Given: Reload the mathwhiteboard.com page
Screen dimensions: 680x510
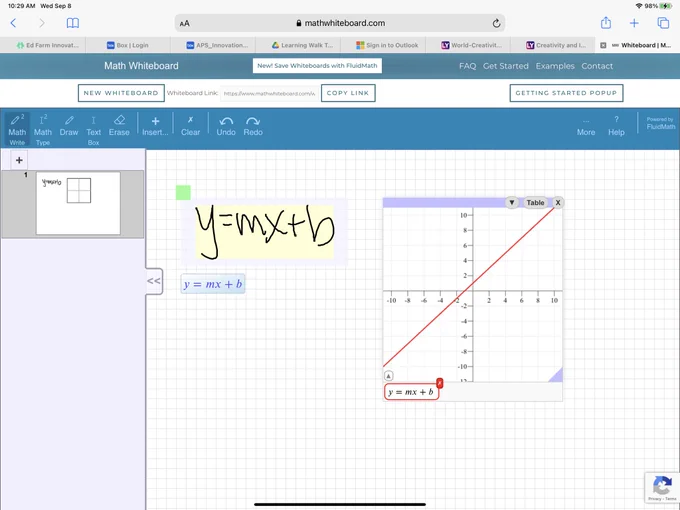Looking at the screenshot, I should click(497, 23).
